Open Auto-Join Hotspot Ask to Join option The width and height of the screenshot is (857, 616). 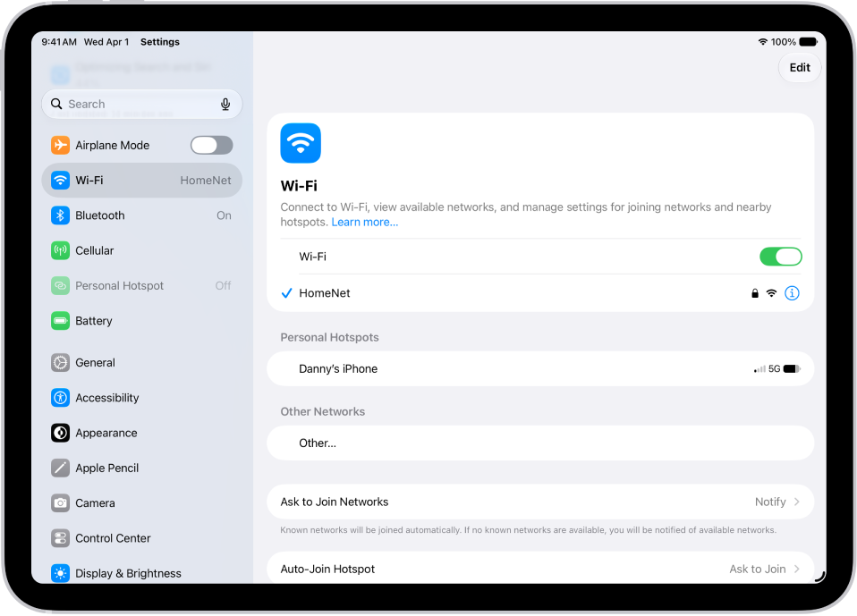pyautogui.click(x=758, y=569)
